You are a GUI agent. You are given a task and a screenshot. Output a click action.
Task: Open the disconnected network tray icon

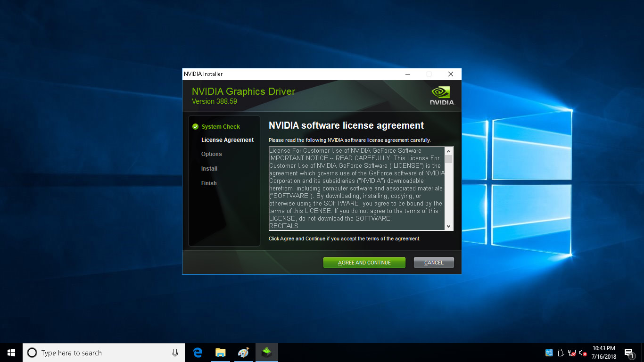coord(572,353)
